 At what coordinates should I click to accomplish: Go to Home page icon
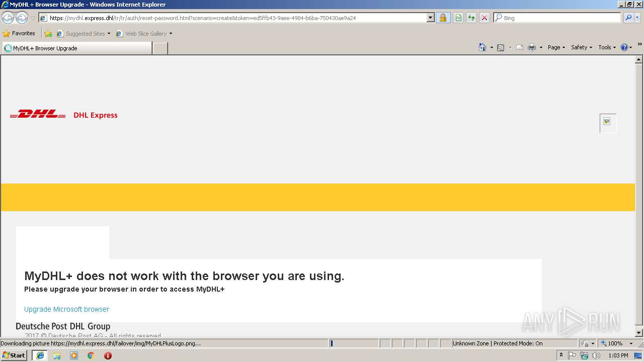click(482, 47)
